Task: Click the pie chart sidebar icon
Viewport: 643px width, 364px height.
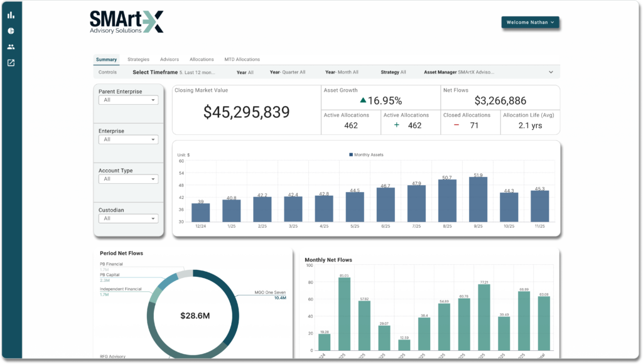Action: [x=11, y=31]
